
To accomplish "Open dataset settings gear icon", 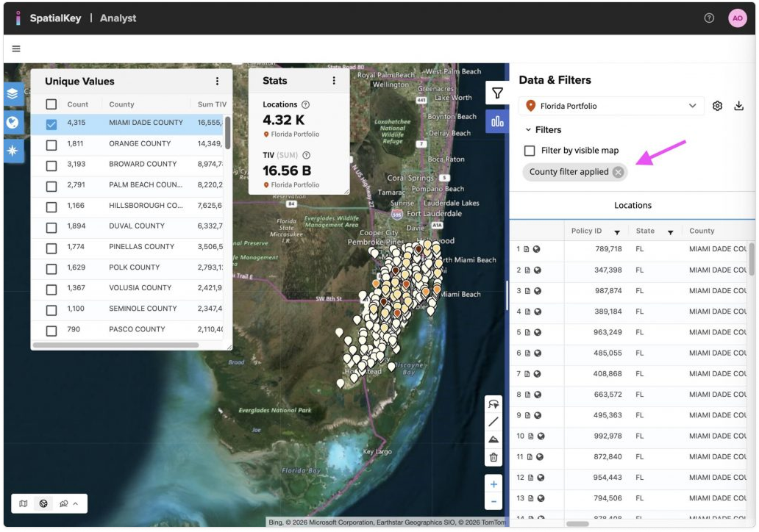I will click(717, 106).
